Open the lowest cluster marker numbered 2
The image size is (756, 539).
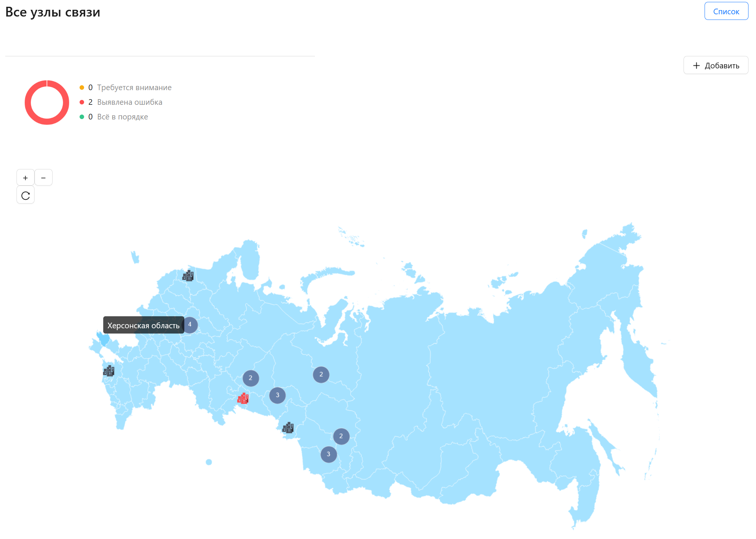click(x=341, y=436)
